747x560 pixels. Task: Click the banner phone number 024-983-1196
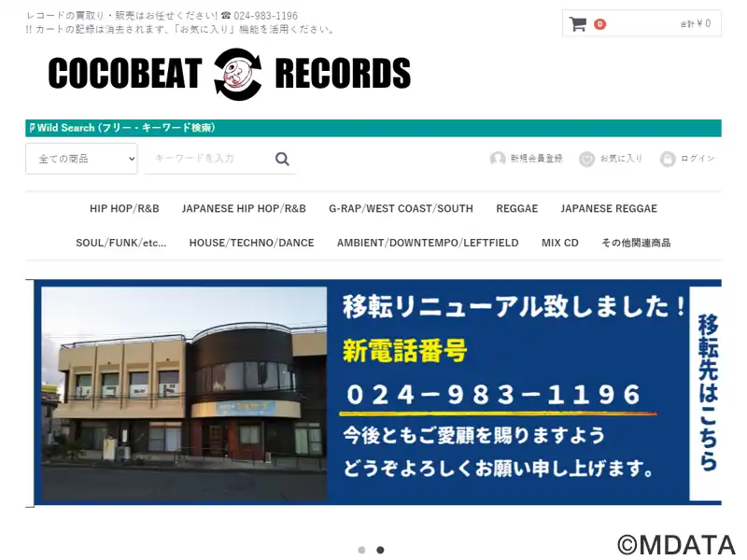coord(494,395)
